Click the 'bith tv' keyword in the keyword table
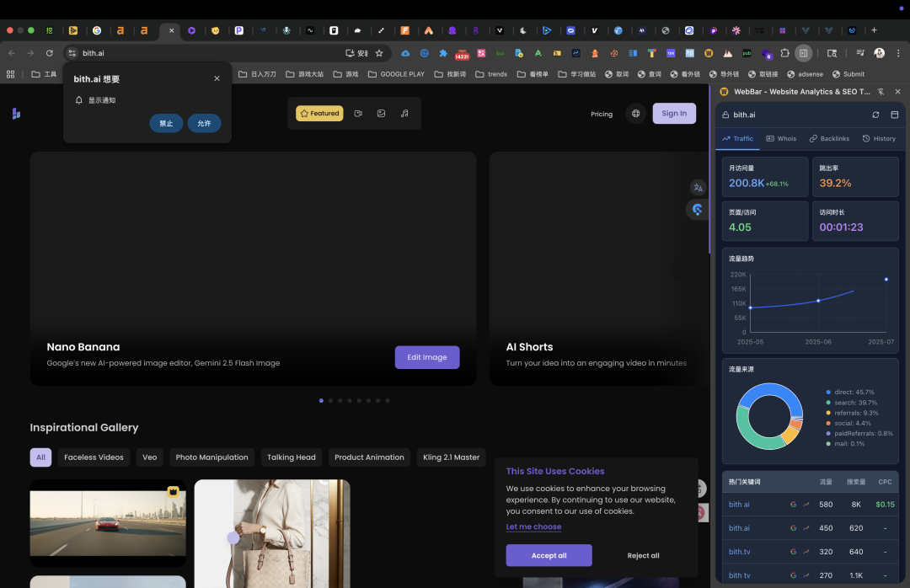Screen dimensions: 910x588 pos(740,576)
